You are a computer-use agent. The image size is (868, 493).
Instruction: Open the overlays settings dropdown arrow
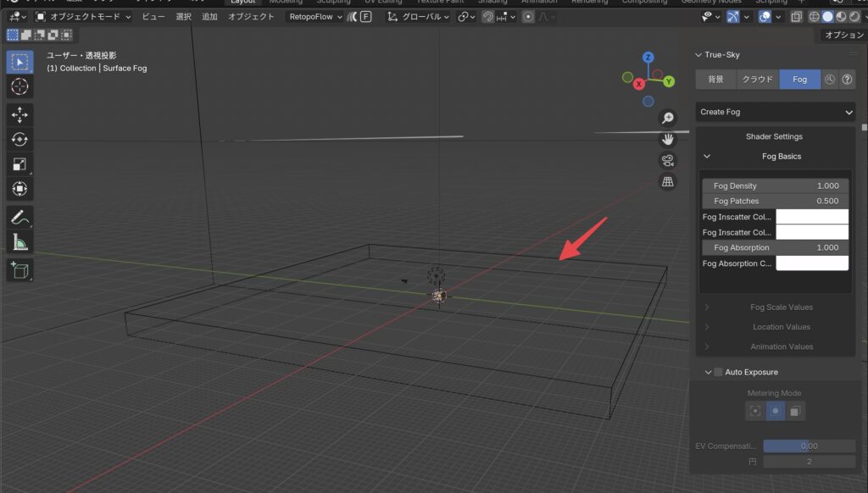tap(778, 17)
